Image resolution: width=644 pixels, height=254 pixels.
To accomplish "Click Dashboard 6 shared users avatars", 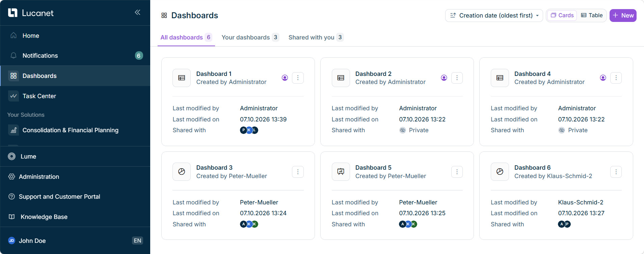I will click(564, 224).
